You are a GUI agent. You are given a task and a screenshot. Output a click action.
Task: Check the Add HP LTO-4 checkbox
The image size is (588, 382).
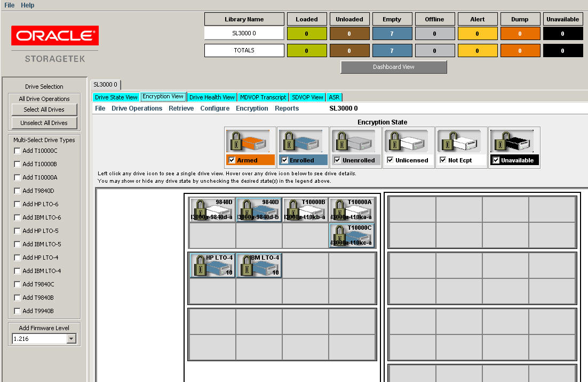pyautogui.click(x=17, y=258)
